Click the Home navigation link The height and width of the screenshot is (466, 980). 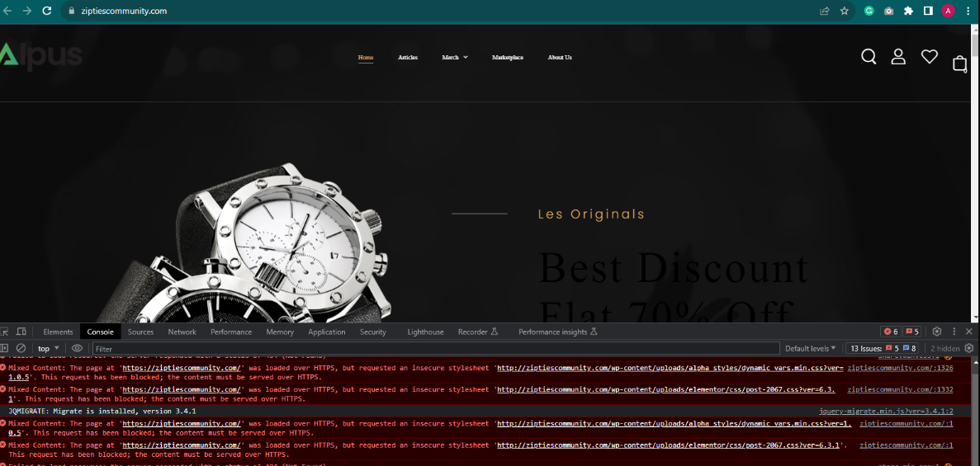(x=366, y=58)
